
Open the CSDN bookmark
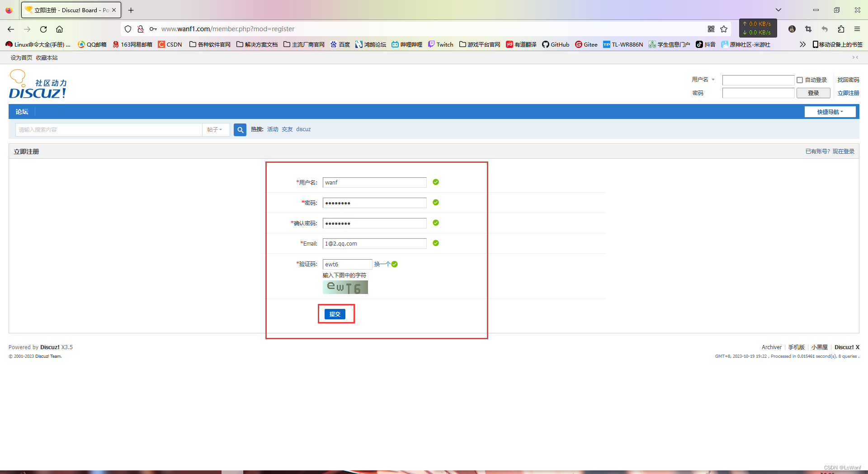tap(170, 44)
